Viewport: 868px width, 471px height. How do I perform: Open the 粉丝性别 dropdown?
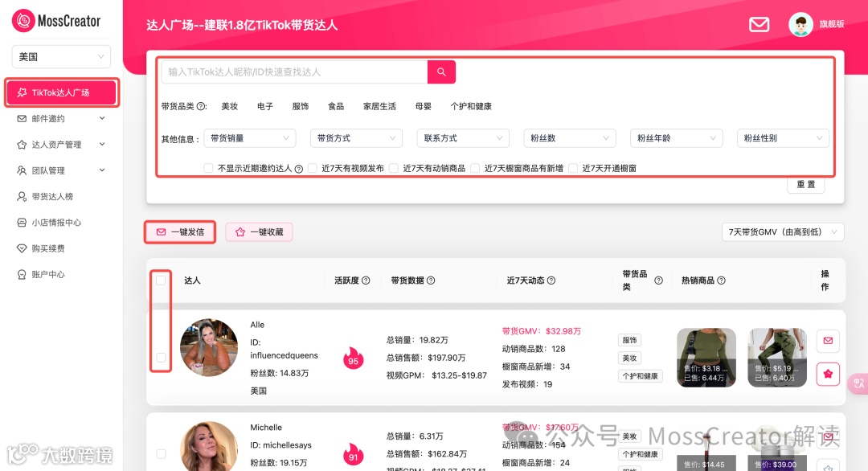pyautogui.click(x=783, y=138)
